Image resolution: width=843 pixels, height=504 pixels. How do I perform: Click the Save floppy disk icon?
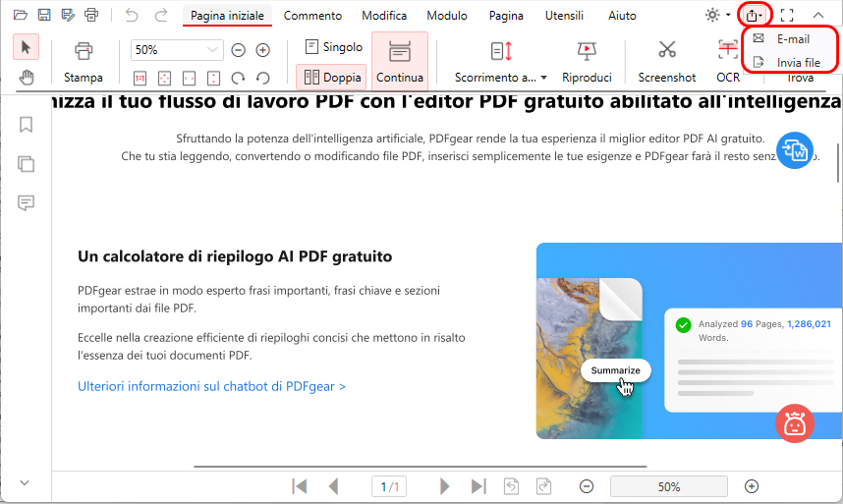point(44,15)
